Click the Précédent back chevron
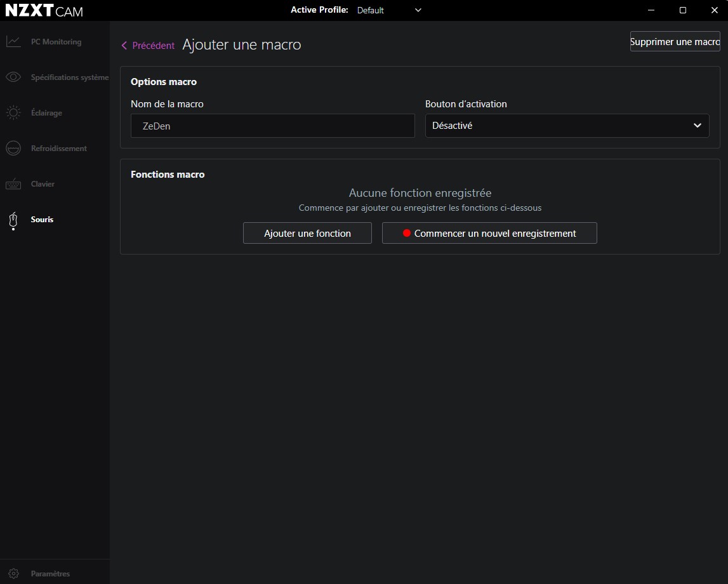 (124, 46)
